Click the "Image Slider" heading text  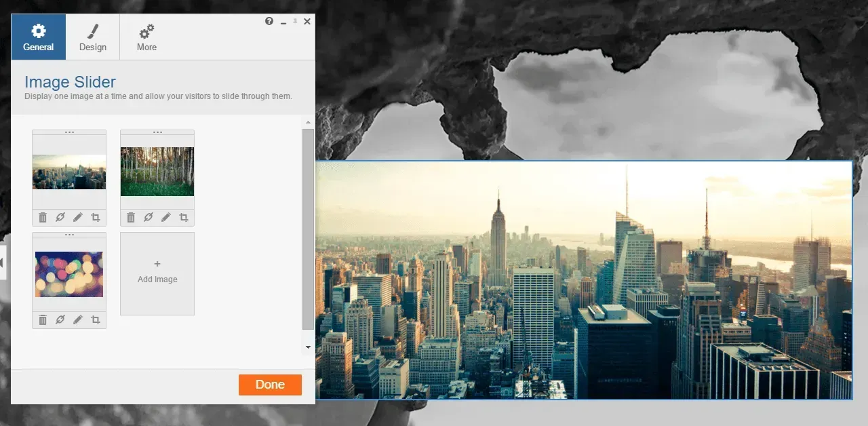70,82
